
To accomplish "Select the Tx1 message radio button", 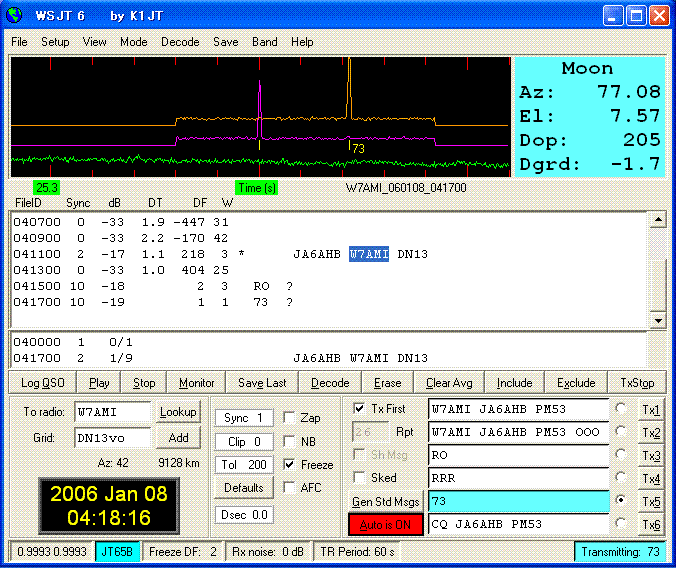I will (622, 409).
